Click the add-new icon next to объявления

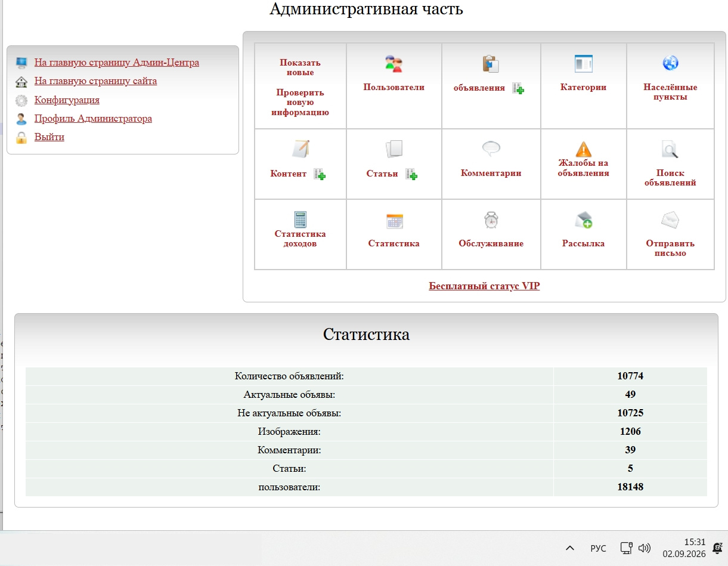[x=518, y=88]
